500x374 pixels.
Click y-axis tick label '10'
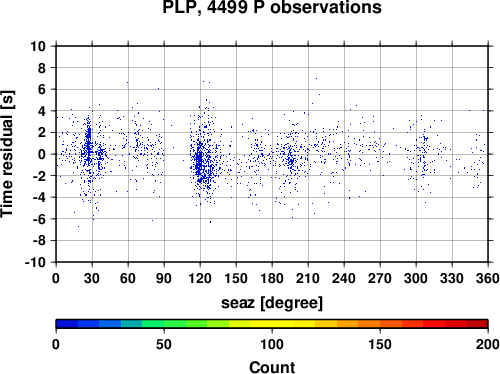click(38, 46)
